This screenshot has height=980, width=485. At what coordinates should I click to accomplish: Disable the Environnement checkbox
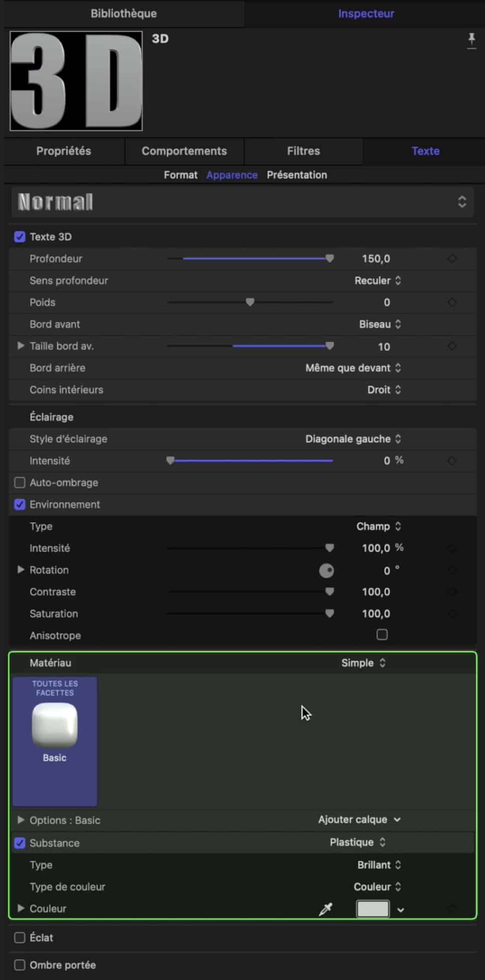pos(20,505)
